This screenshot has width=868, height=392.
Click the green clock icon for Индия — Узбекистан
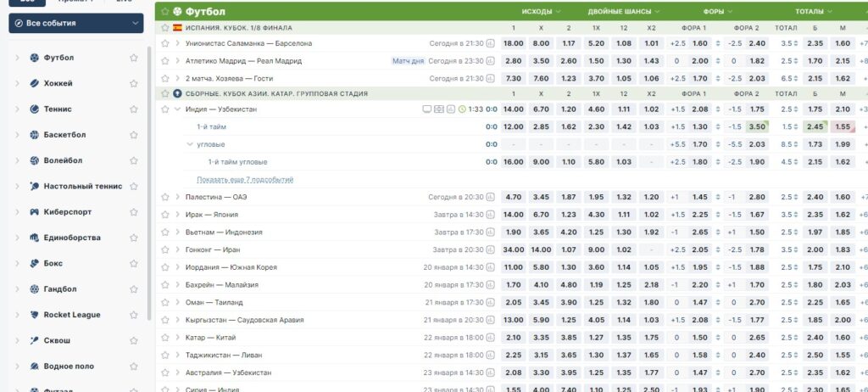tap(462, 109)
